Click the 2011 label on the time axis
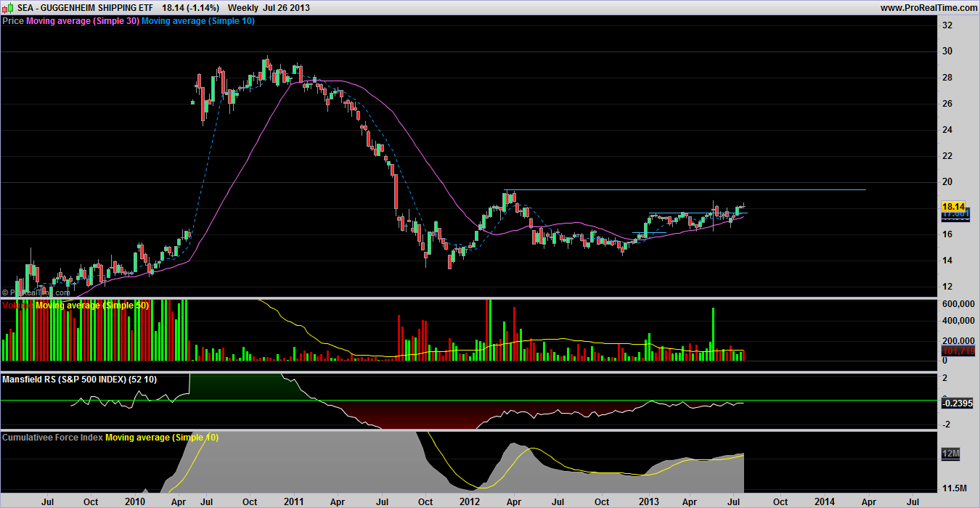The width and height of the screenshot is (980, 508). coord(293,501)
